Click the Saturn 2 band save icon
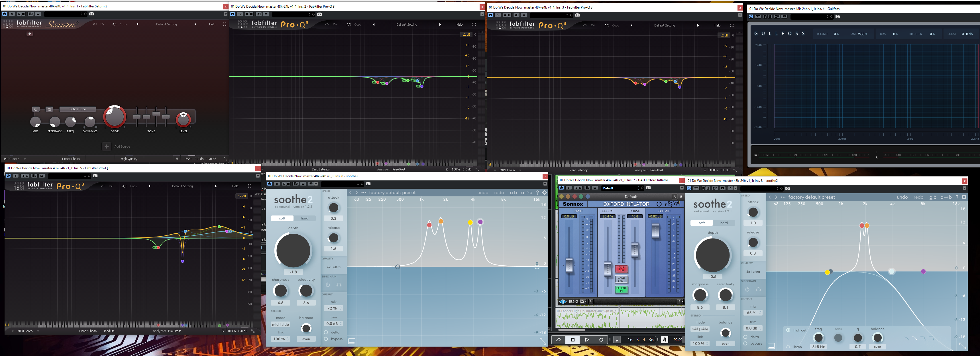 tap(49, 109)
